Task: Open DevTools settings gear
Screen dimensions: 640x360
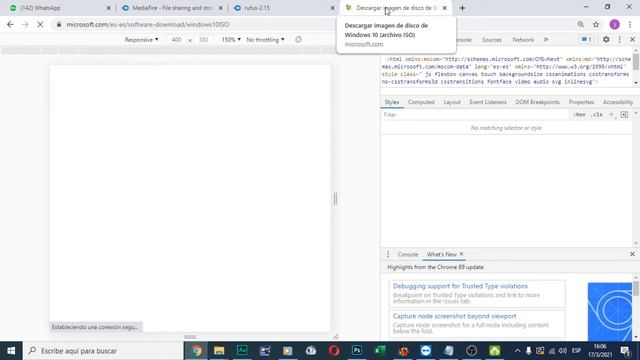Action: click(x=606, y=40)
